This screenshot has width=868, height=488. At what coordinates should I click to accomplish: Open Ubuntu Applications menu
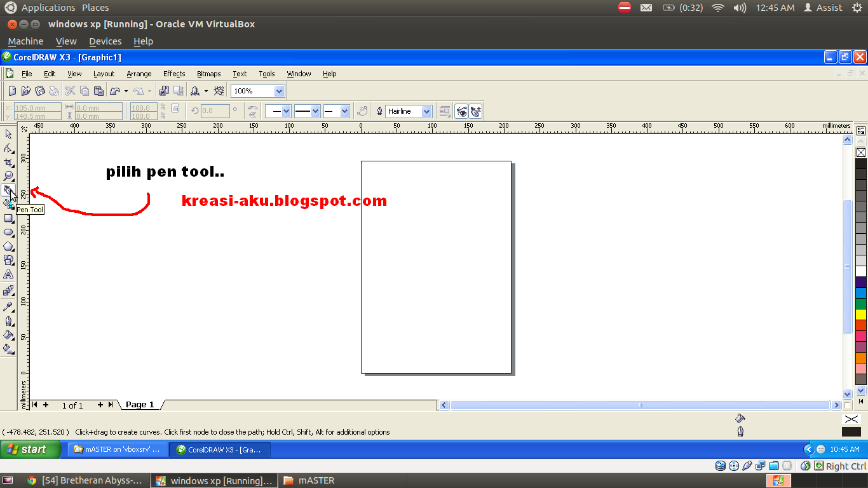pyautogui.click(x=48, y=8)
